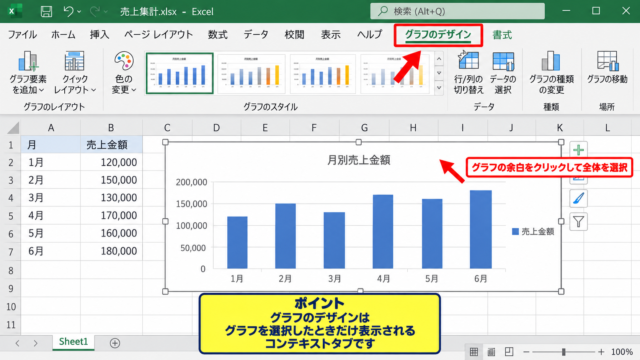Click the Select All corner triangle

[x=13, y=128]
